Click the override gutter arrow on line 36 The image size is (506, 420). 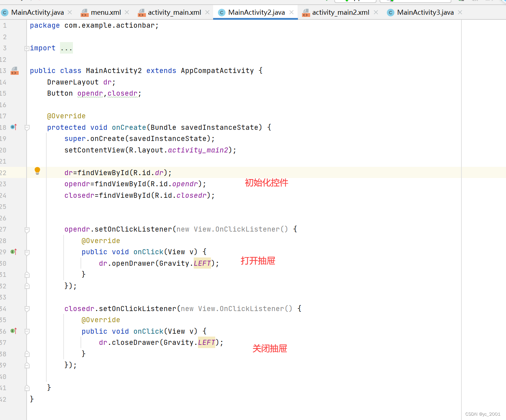click(x=13, y=331)
